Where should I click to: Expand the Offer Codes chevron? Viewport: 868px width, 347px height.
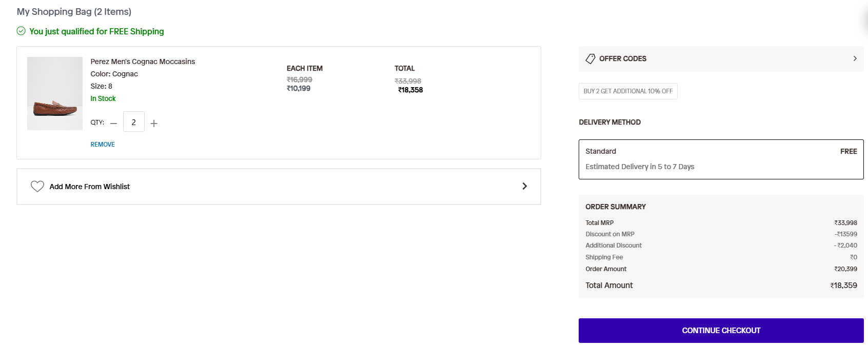[x=855, y=58]
